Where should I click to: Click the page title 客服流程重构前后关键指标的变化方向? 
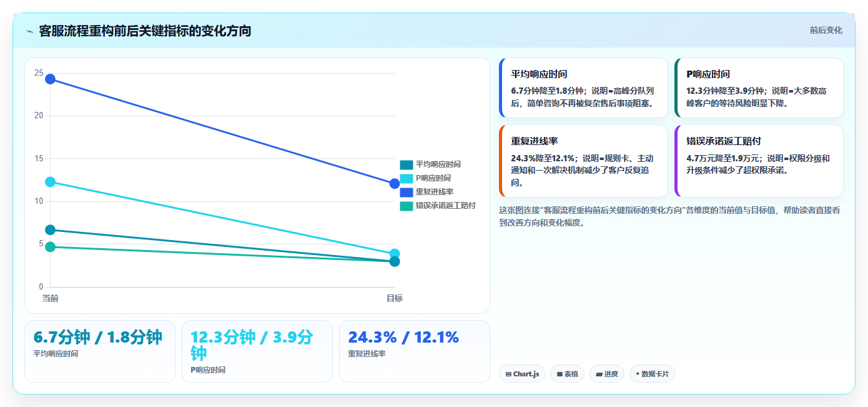tap(145, 31)
